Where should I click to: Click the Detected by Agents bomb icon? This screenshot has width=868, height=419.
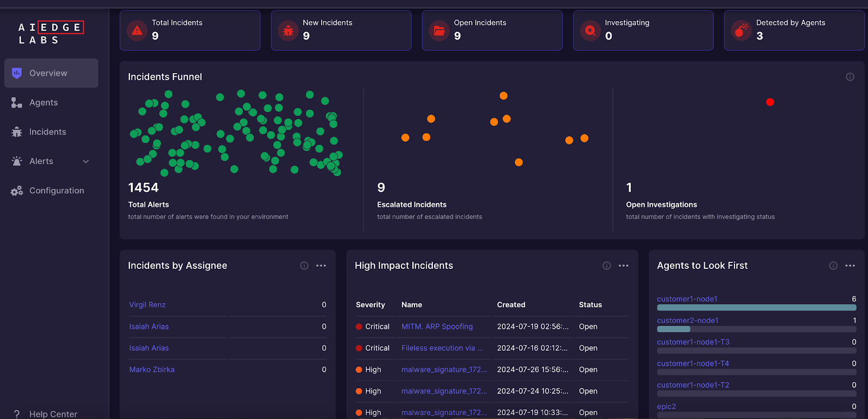tap(741, 31)
